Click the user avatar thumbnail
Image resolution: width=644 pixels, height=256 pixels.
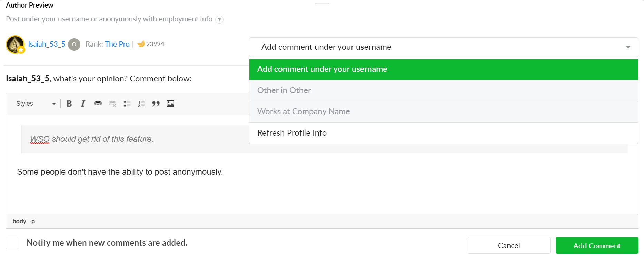15,45
